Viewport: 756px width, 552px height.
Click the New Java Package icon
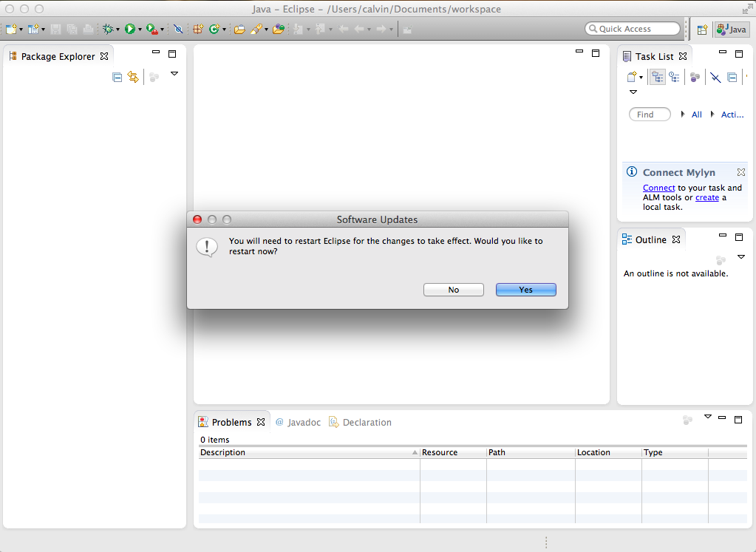(197, 30)
